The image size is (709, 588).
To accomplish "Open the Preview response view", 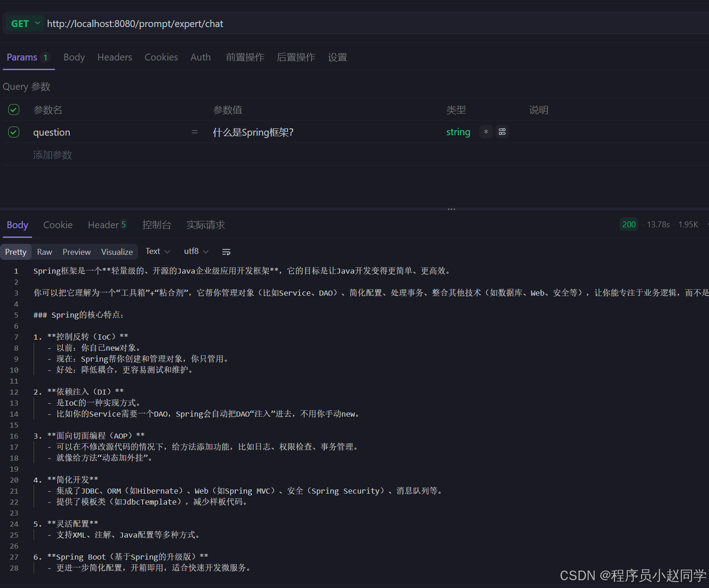I will tap(76, 252).
